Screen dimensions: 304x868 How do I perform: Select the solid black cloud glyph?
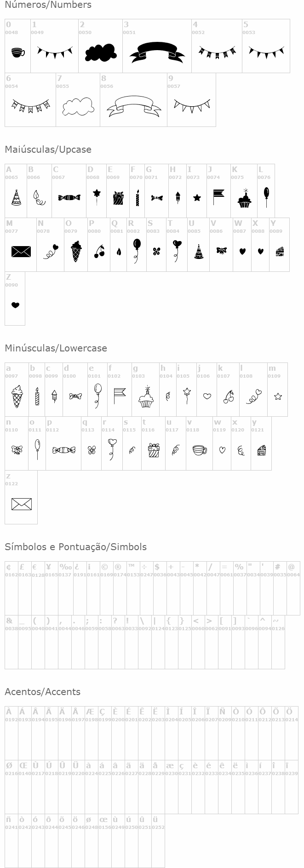click(100, 53)
